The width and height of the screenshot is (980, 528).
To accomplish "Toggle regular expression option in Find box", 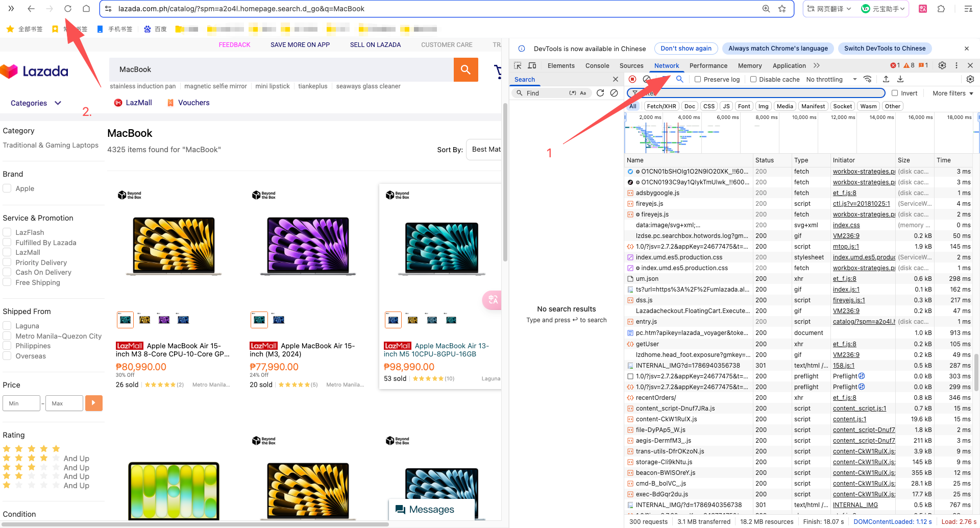I will pyautogui.click(x=573, y=93).
